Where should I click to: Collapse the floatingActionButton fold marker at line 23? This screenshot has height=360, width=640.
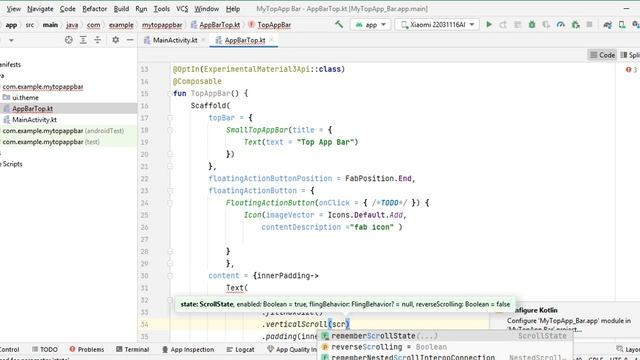tap(170, 191)
